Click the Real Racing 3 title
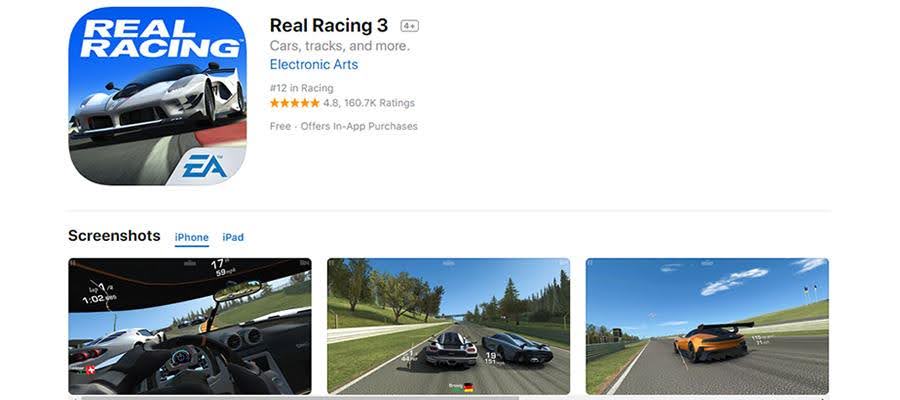 (329, 25)
